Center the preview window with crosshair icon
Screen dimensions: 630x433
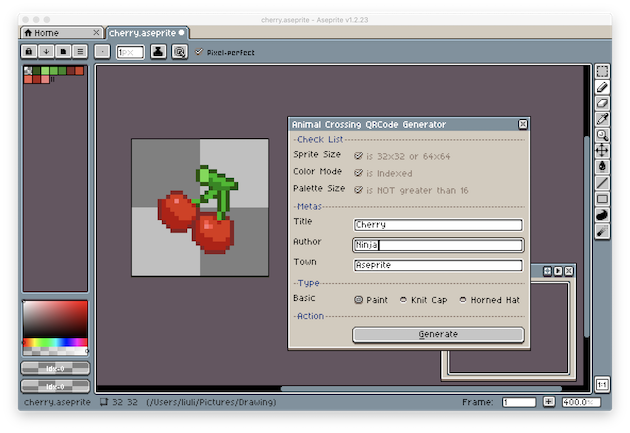[x=547, y=271]
